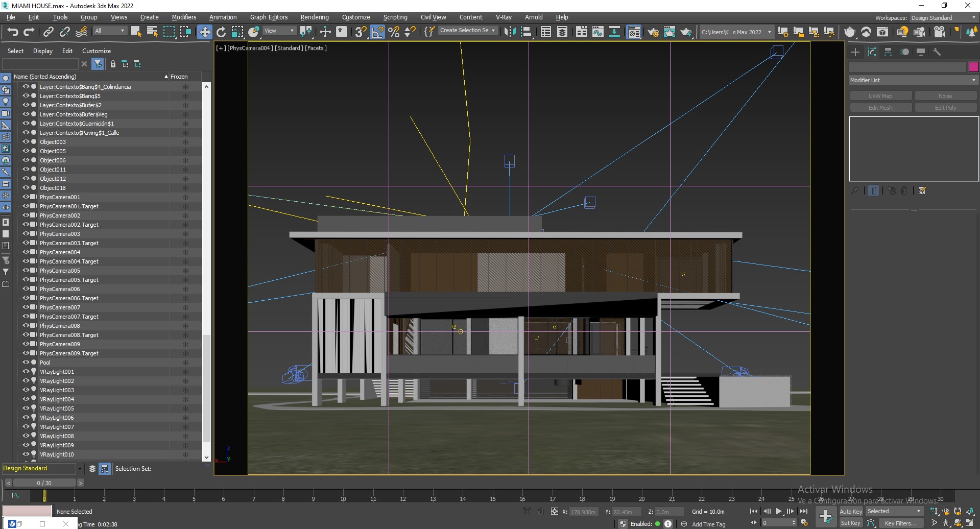Open the reference coordinate system View dropdown

point(279,31)
